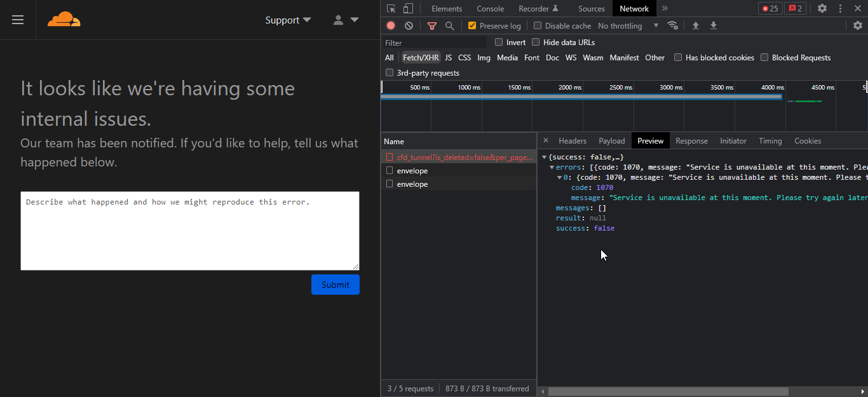Open the Cloudflare hamburger menu
The height and width of the screenshot is (397, 868).
[x=18, y=20]
